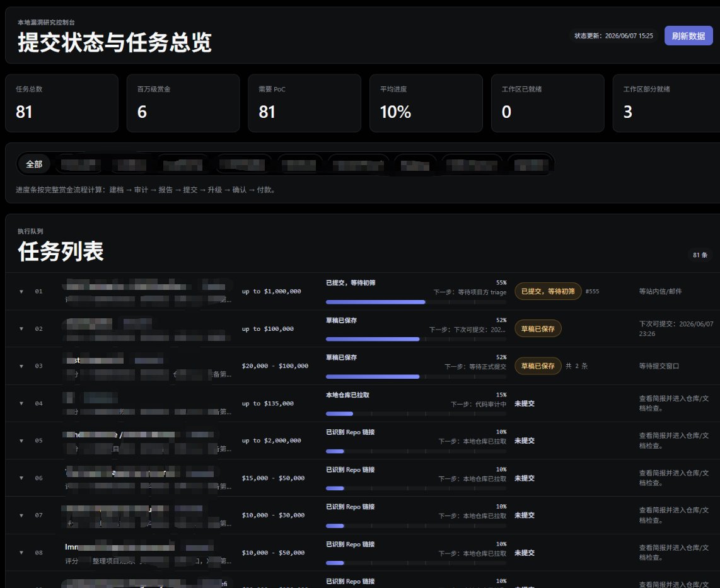Click the 任务总数 81 stat card
The height and width of the screenshot is (588, 720).
tap(62, 103)
